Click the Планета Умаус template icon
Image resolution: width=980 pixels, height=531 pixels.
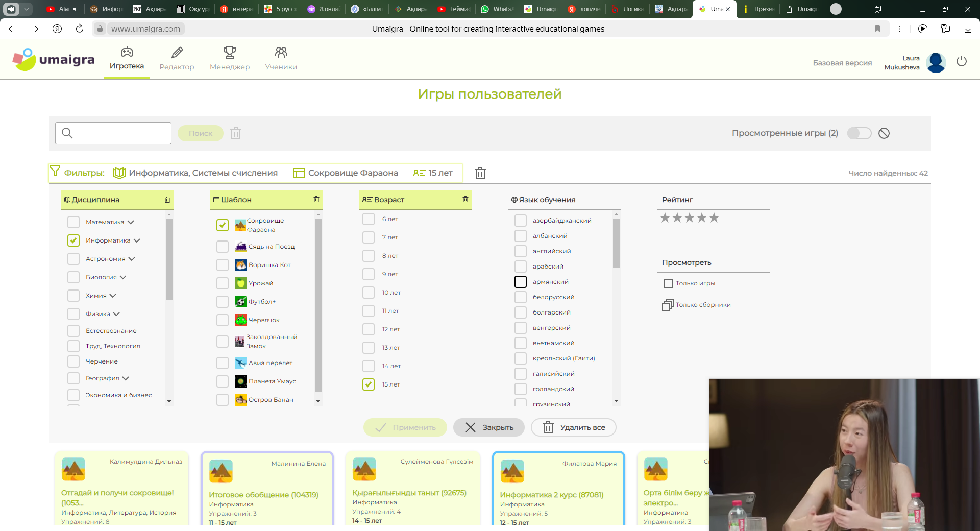[x=241, y=381]
